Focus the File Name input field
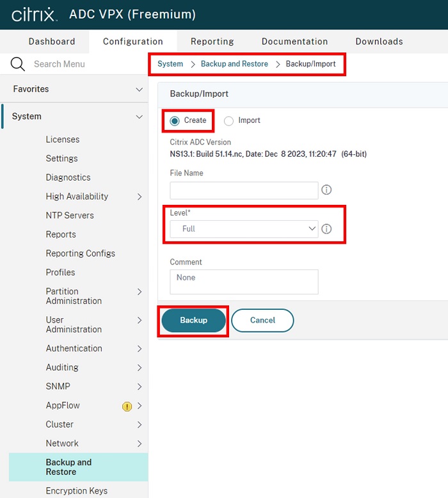The height and width of the screenshot is (498, 448). [x=244, y=191]
